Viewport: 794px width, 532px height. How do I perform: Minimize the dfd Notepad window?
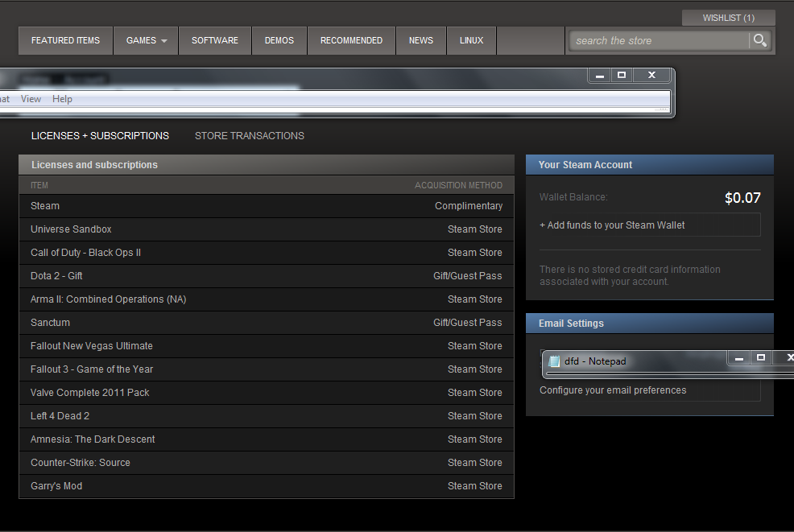(738, 358)
